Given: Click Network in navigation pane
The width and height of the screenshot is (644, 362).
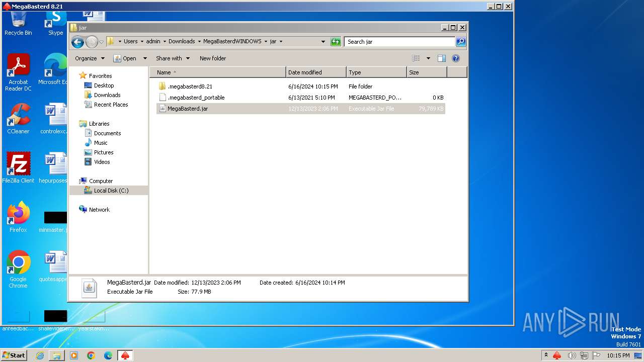Looking at the screenshot, I should tap(99, 210).
